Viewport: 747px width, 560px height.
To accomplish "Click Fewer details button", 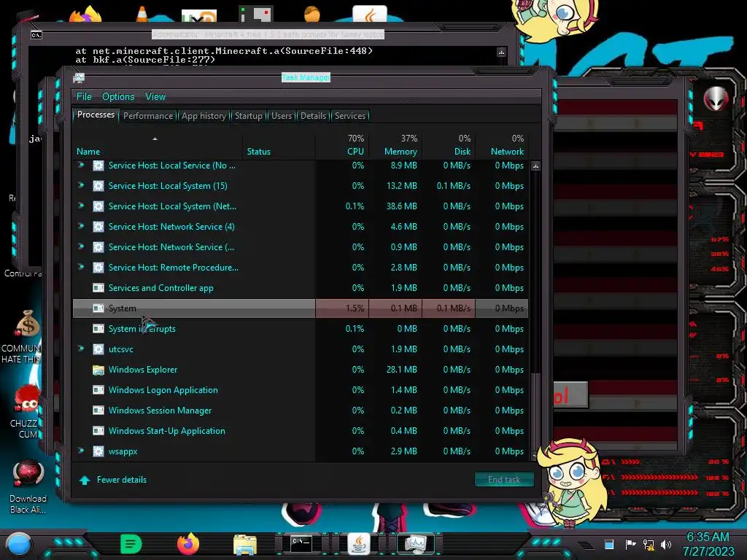I will pyautogui.click(x=114, y=480).
